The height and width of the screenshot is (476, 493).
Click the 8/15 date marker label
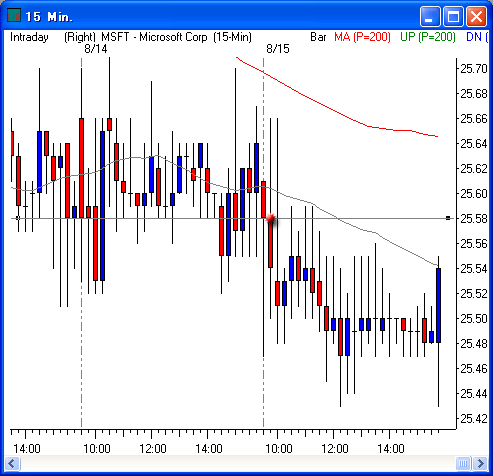point(278,49)
